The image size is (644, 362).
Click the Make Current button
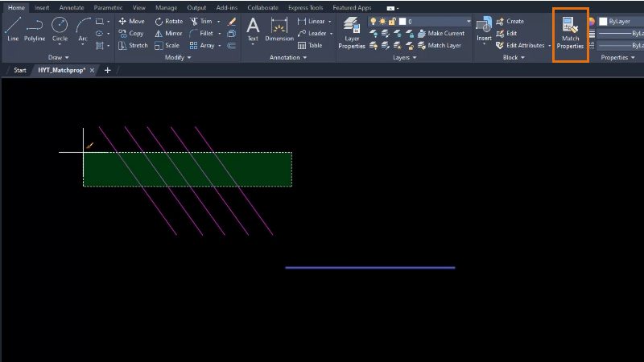click(x=441, y=33)
